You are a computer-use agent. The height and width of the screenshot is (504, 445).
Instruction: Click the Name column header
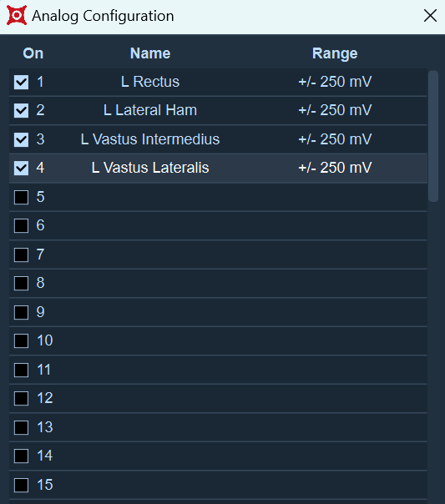tap(150, 53)
